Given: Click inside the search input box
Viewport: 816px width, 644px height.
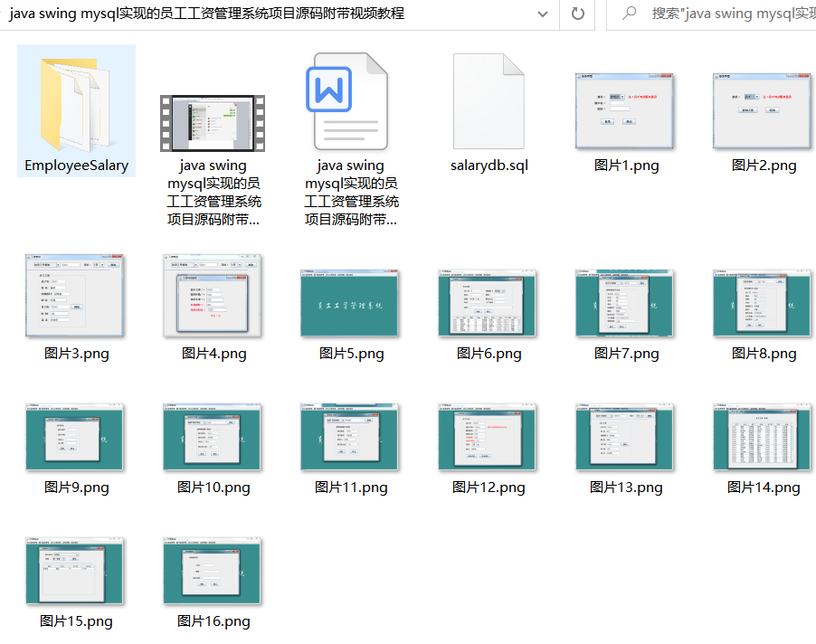Looking at the screenshot, I should [x=724, y=14].
